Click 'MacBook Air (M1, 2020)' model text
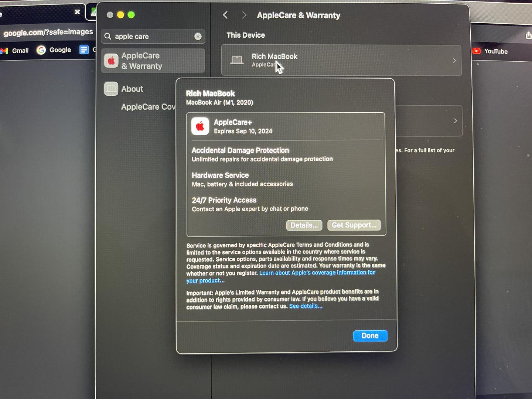This screenshot has width=532, height=399. coord(219,102)
